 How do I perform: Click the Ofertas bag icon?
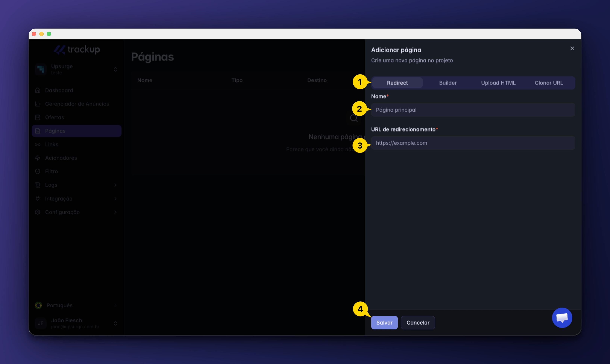(38, 117)
